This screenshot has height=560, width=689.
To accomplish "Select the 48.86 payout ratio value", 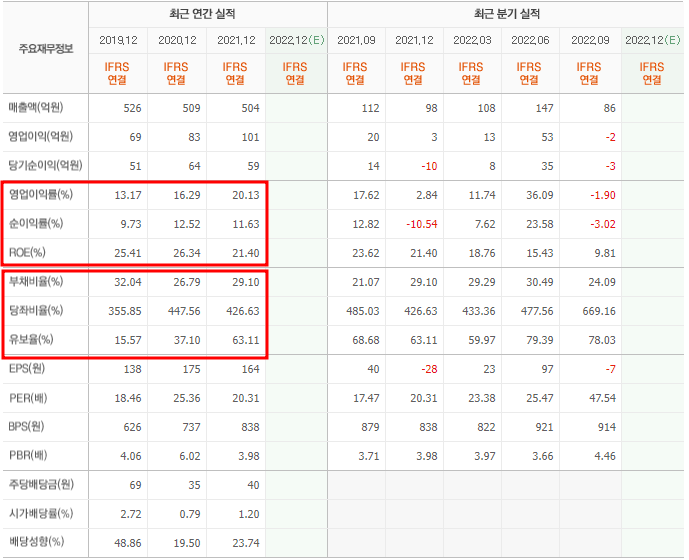I will 128,543.
